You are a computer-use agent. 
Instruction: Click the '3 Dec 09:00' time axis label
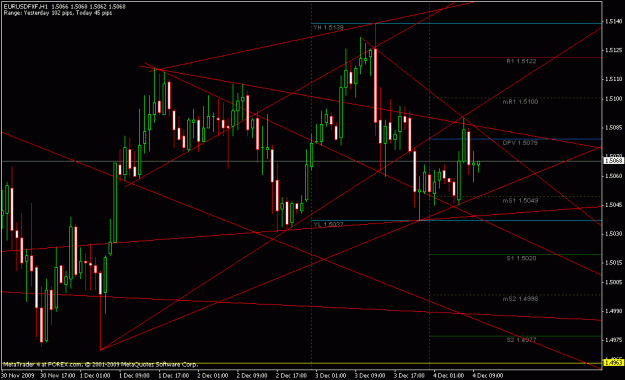[x=370, y=375]
